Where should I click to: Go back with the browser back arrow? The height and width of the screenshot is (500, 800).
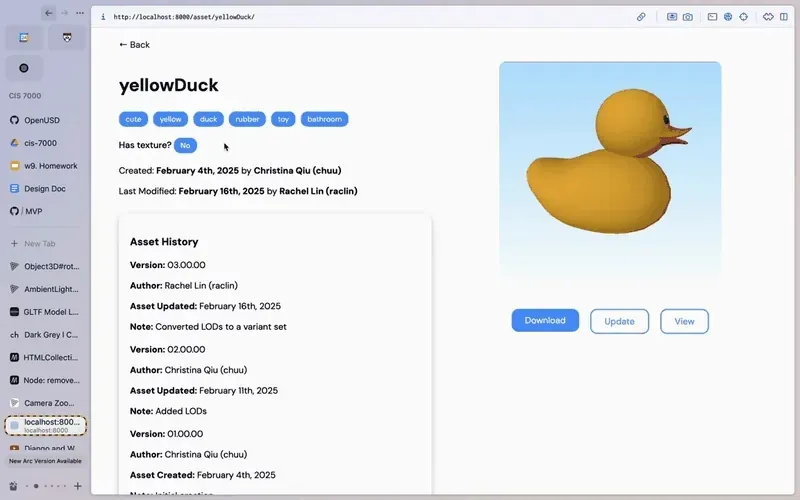tap(48, 13)
